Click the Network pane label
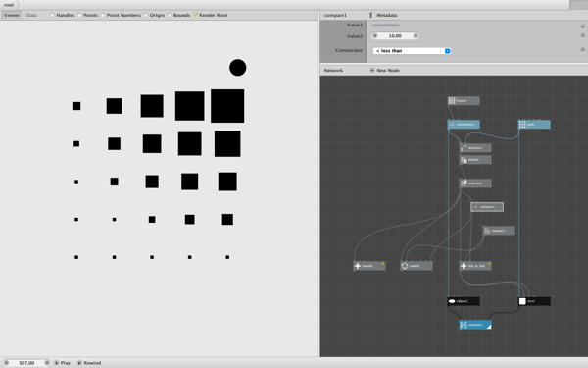This screenshot has height=368, width=588. tap(333, 71)
